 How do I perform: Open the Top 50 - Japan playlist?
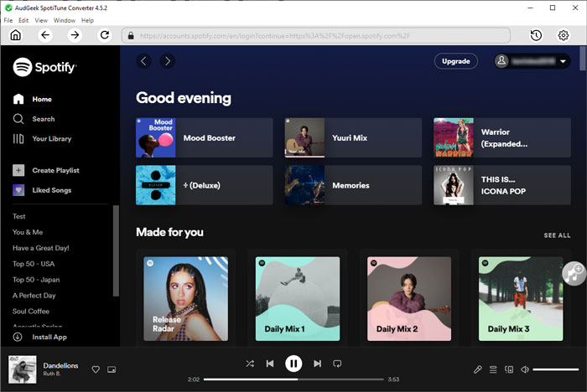(x=36, y=280)
